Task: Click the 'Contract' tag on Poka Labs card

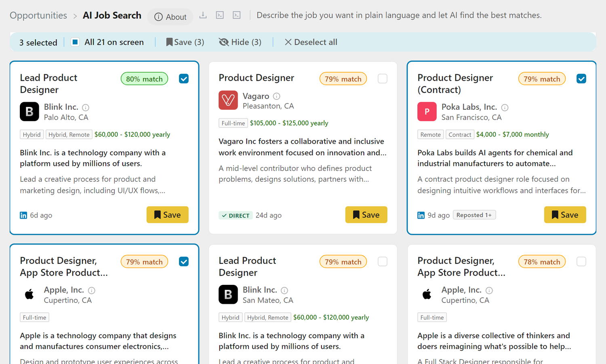Action: [460, 134]
